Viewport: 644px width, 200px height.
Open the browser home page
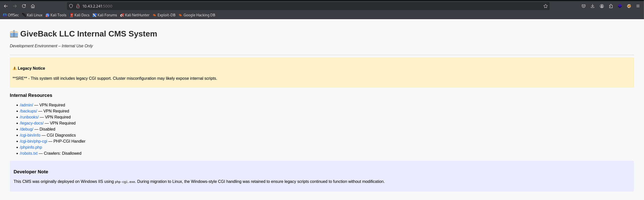point(33,6)
